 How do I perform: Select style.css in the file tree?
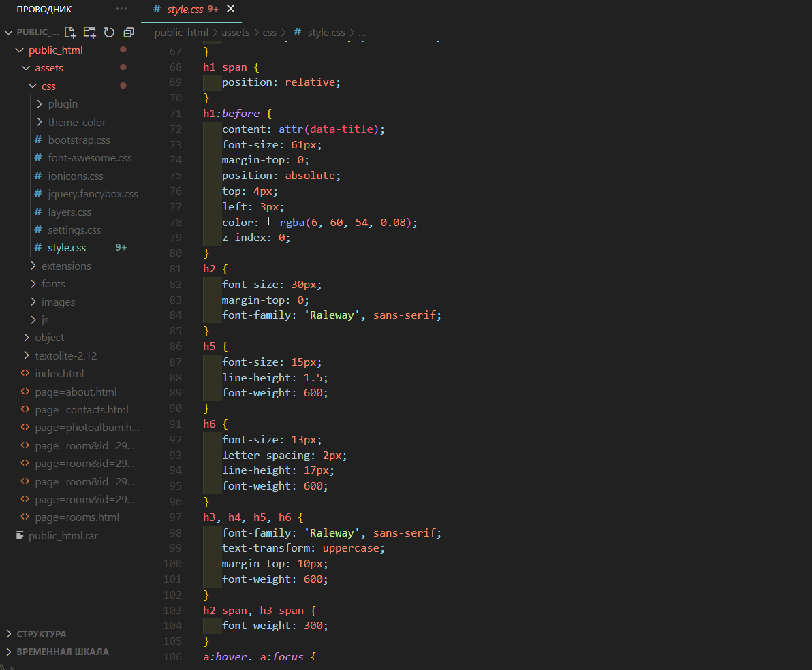point(67,247)
